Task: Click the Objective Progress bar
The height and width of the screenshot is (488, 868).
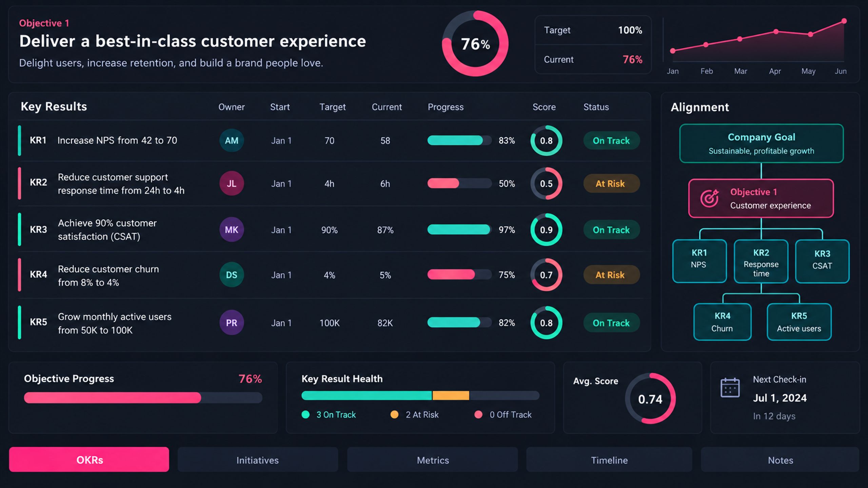Action: point(143,398)
